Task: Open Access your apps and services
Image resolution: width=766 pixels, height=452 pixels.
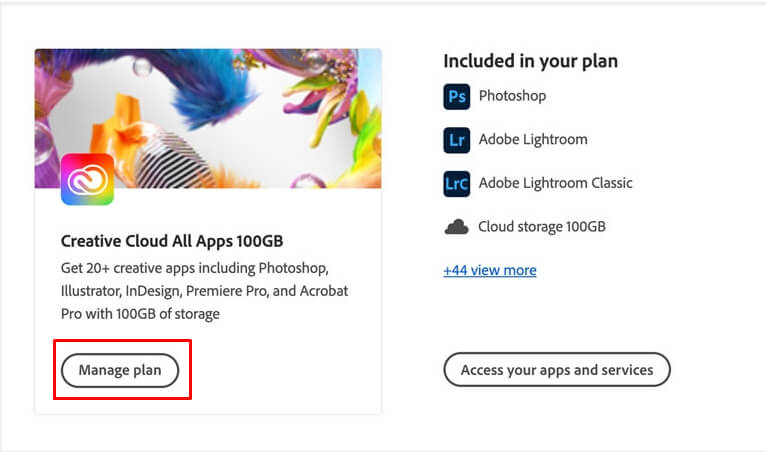Action: click(x=556, y=370)
